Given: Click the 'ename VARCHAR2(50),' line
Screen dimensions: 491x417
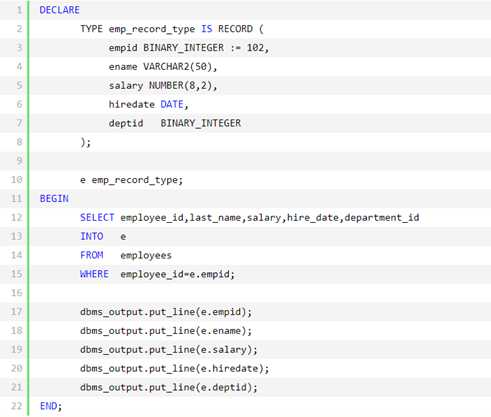Looking at the screenshot, I should [163, 67].
